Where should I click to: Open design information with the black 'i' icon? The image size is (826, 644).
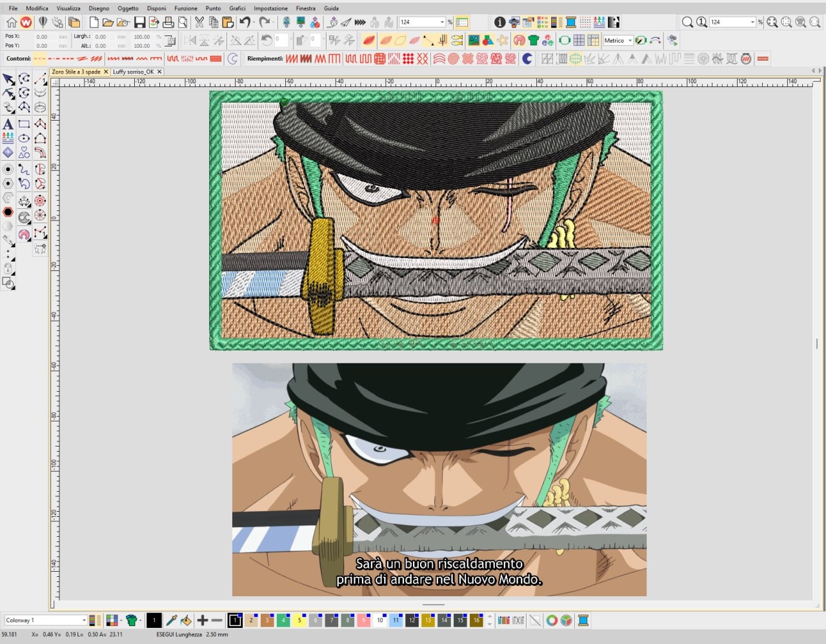[x=499, y=23]
